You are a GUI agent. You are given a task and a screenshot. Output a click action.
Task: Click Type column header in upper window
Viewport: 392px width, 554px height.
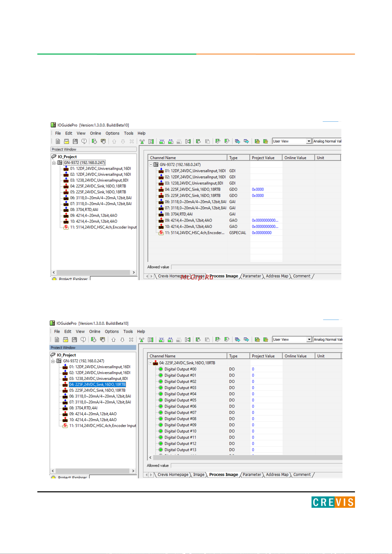238,158
